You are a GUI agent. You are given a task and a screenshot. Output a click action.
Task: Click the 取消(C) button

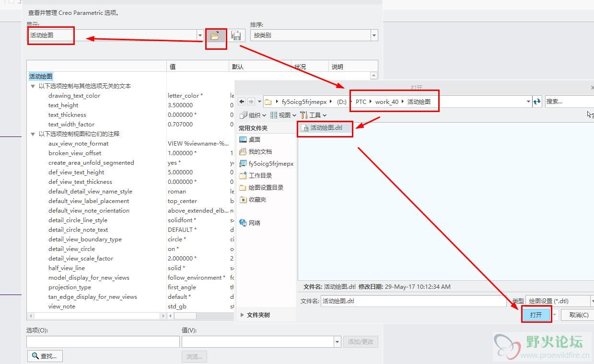[x=578, y=315]
